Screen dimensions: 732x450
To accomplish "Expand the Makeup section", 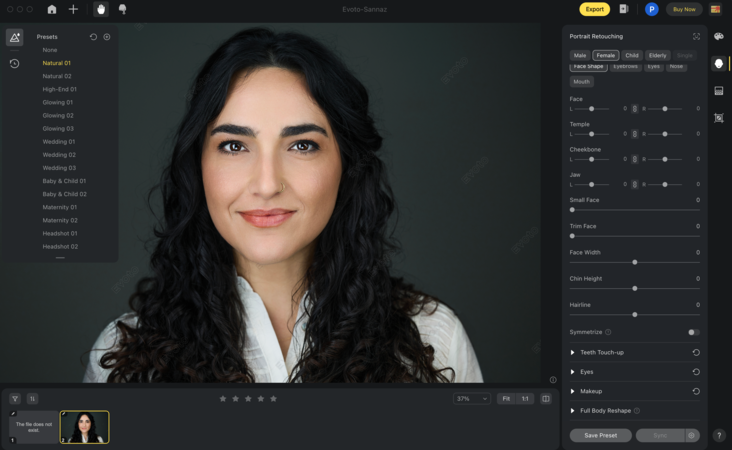I will pos(573,391).
